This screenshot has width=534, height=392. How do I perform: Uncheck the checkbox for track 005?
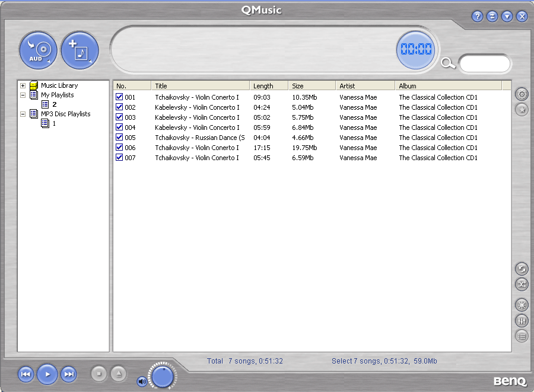pyautogui.click(x=119, y=137)
